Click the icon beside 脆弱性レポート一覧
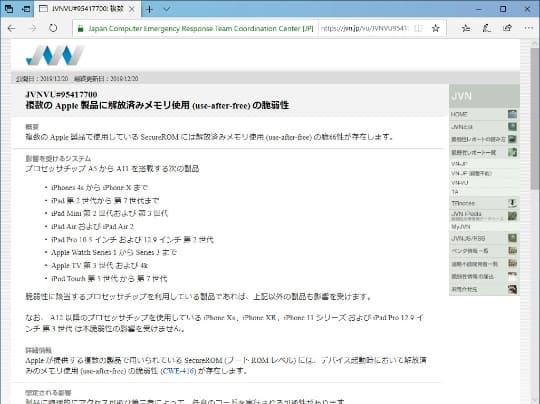 click(512, 152)
